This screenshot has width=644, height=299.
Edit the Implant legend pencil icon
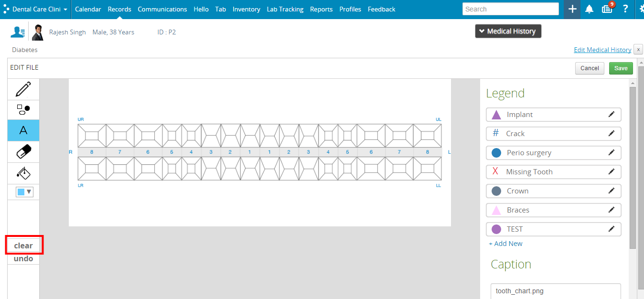coord(611,115)
